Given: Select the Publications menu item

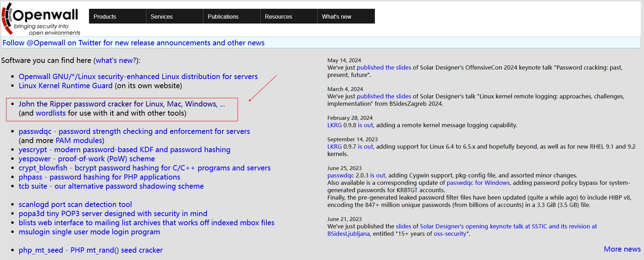Looking at the screenshot, I should tap(223, 17).
